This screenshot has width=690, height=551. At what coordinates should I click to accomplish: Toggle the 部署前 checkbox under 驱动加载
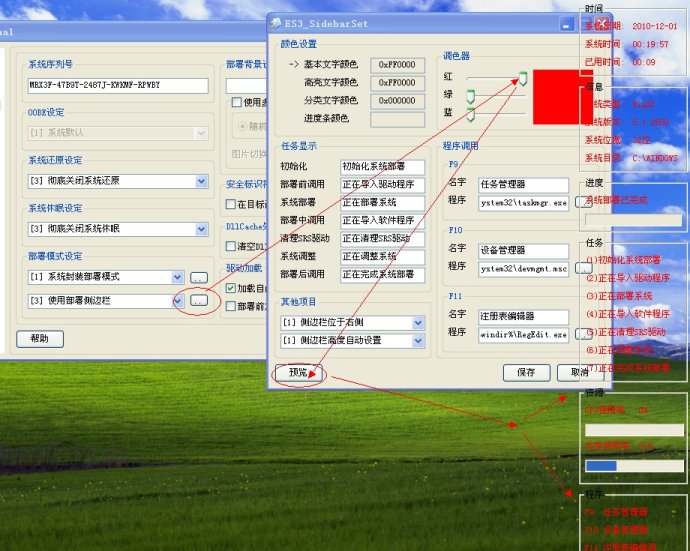pyautogui.click(x=231, y=306)
